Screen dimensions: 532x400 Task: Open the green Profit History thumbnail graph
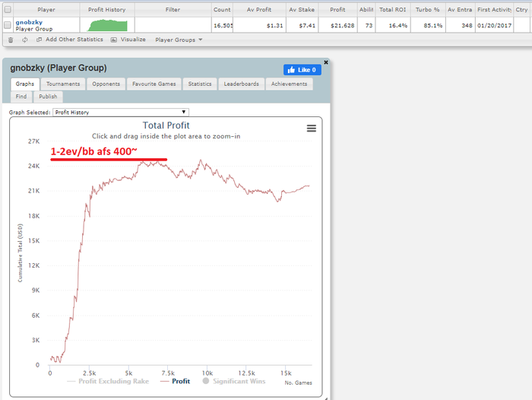pos(107,25)
